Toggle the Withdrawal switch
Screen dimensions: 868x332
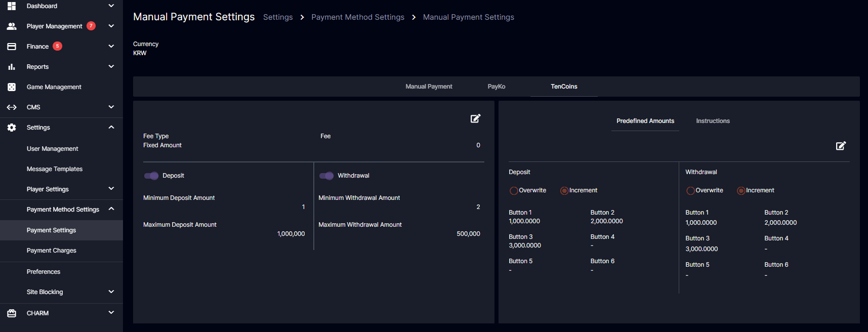(326, 176)
